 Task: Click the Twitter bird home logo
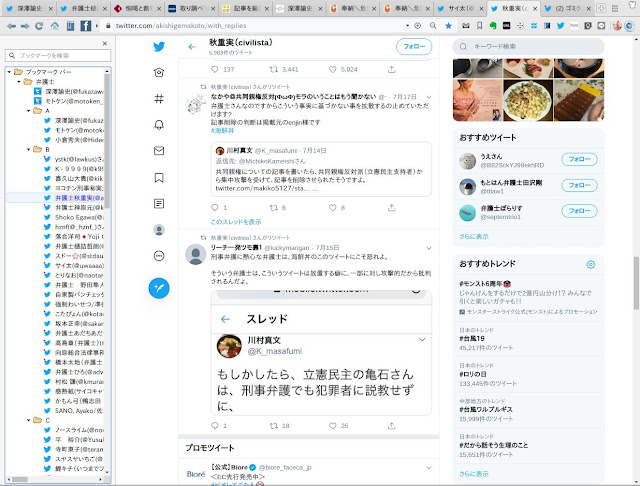click(159, 47)
